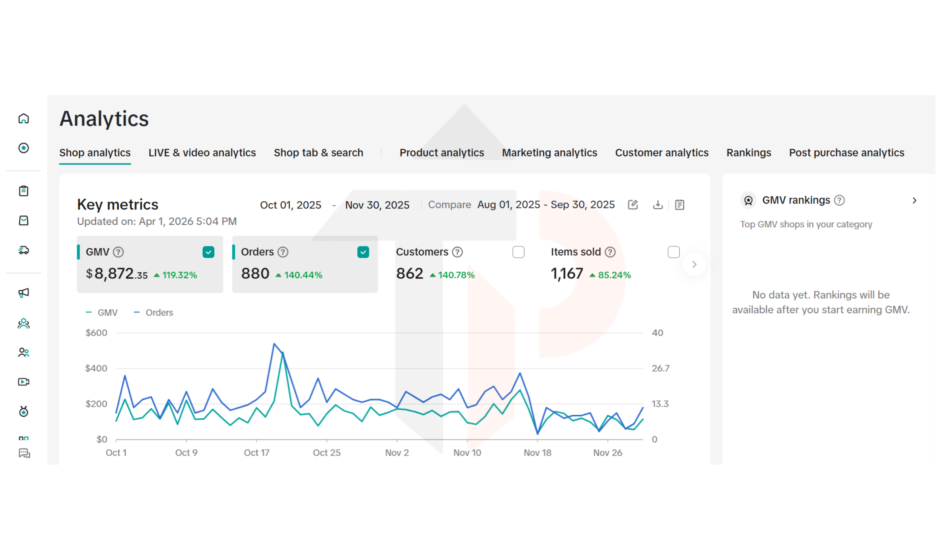
Task: Open the Oct 01, 2025 start date picker
Action: click(x=290, y=205)
